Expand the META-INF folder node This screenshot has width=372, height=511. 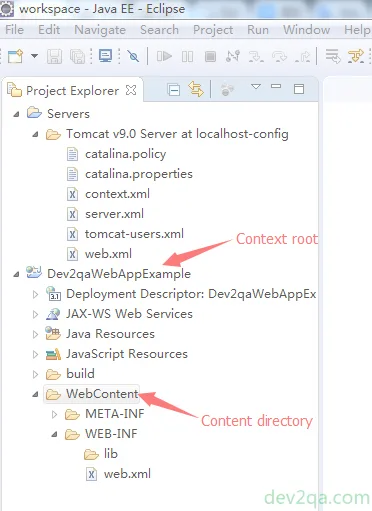click(54, 414)
